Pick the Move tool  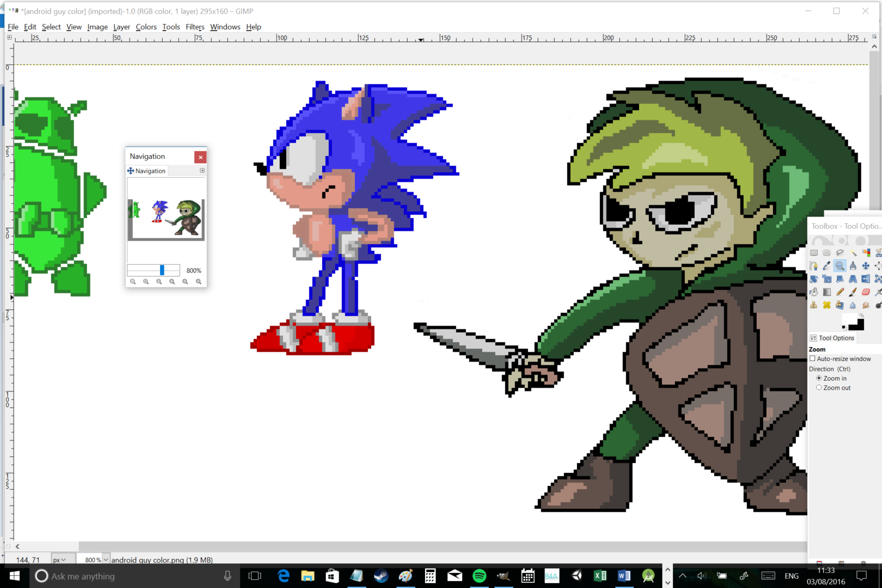pyautogui.click(x=866, y=266)
